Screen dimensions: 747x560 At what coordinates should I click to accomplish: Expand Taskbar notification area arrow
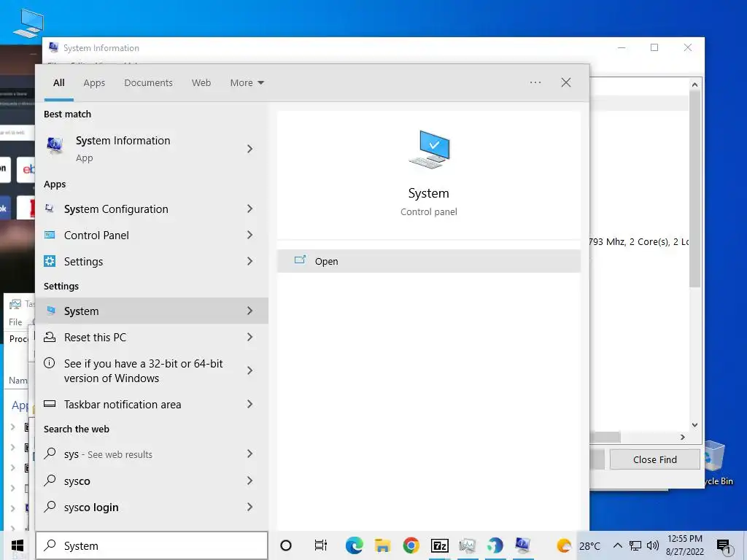point(249,404)
